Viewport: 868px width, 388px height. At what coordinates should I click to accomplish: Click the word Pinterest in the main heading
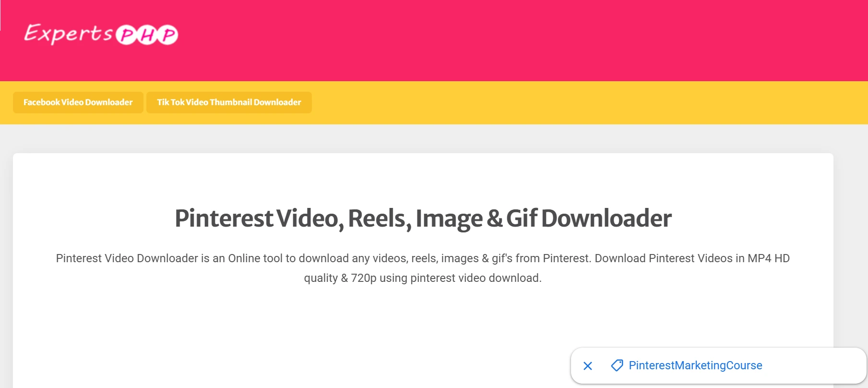point(224,218)
